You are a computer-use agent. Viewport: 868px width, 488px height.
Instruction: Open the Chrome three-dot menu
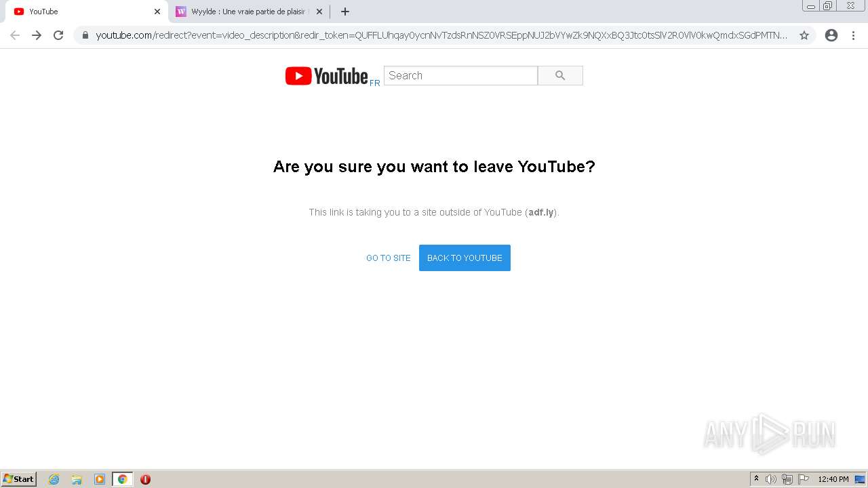(x=853, y=35)
